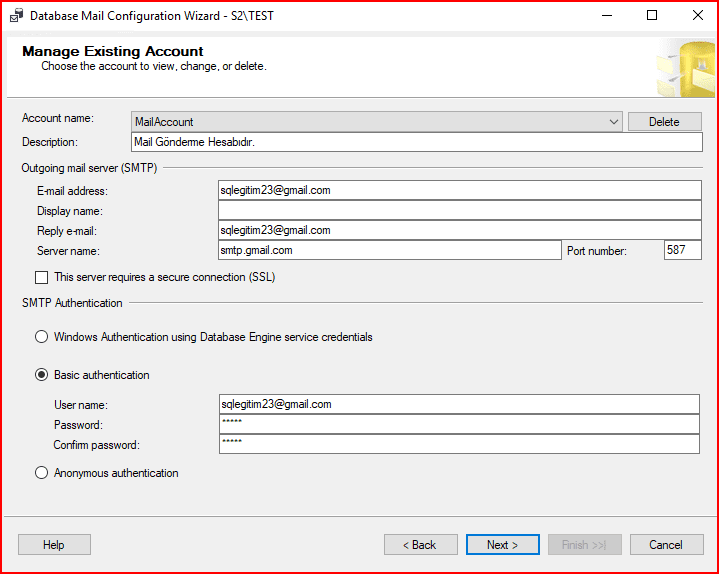Click the Confirm password field
Viewport: 719px width, 574px height.
[458, 444]
